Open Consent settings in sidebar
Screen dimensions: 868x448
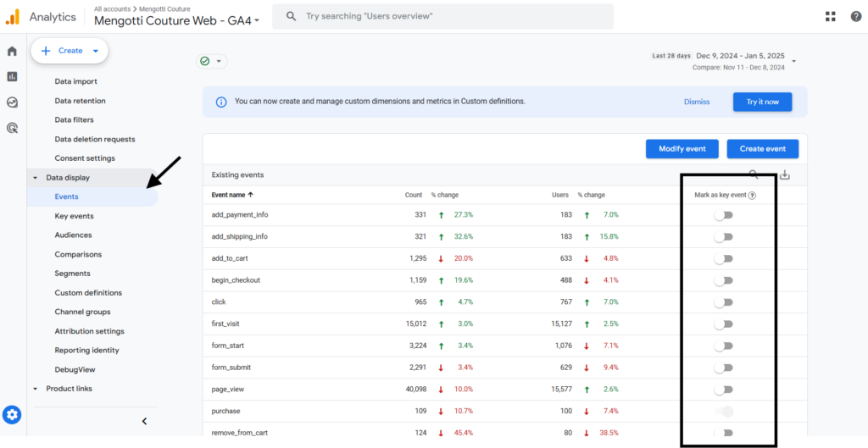pos(85,158)
